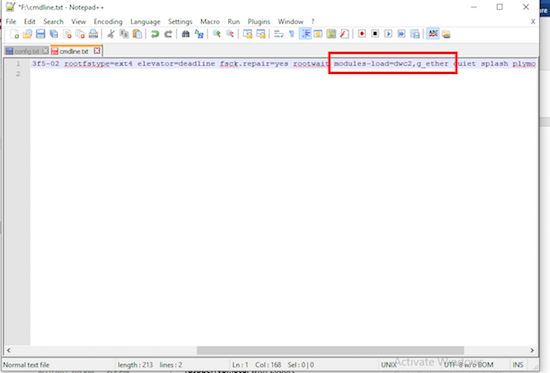Play back the recorded macro
Viewport: 550px width, 373px height.
click(x=388, y=34)
